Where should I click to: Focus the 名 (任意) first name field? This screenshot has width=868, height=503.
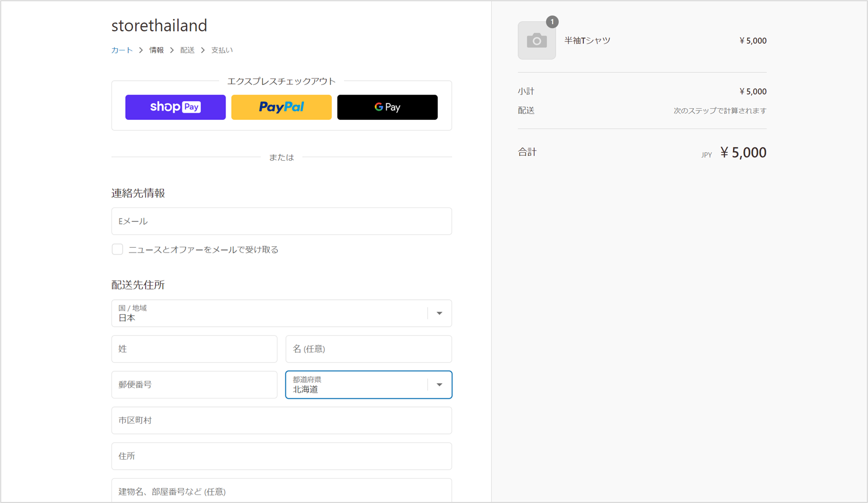tap(369, 349)
